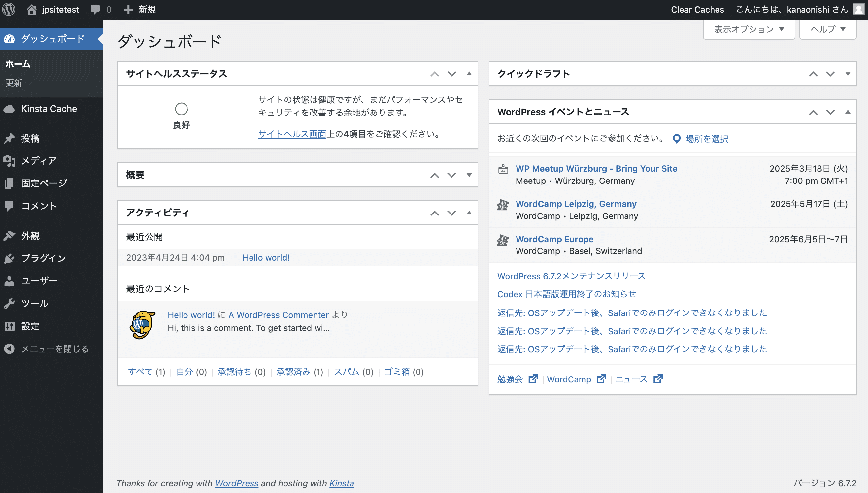Click the meetup icon for WP Meetup Würzburg
Image resolution: width=868 pixels, height=493 pixels.
click(503, 169)
